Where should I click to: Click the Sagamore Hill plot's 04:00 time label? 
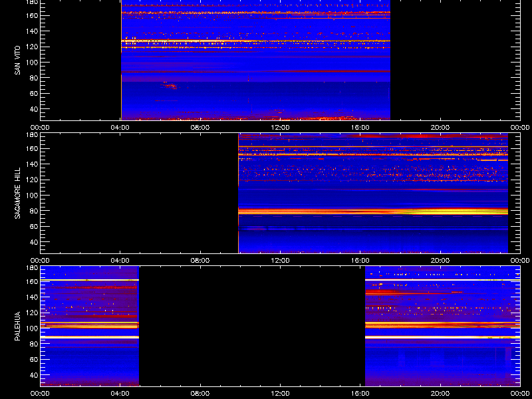pyautogui.click(x=120, y=261)
